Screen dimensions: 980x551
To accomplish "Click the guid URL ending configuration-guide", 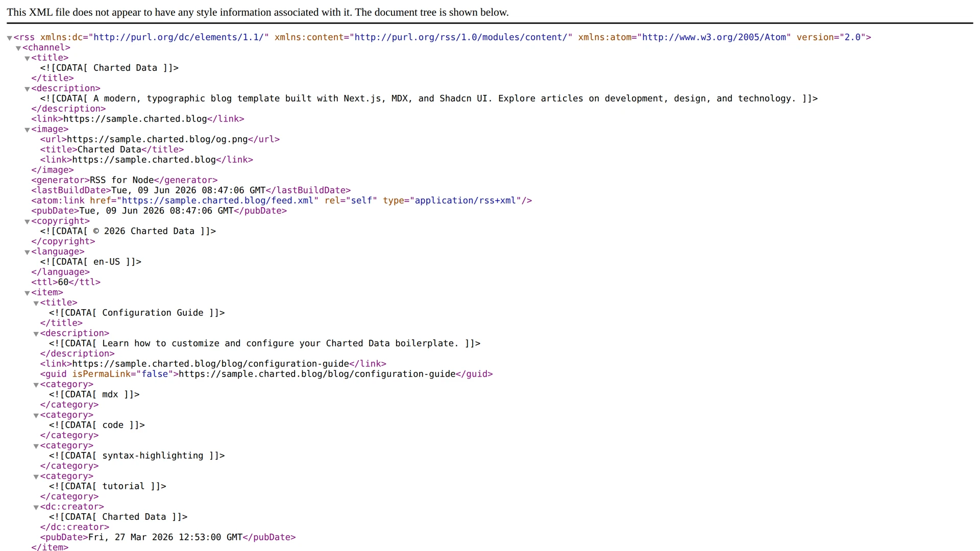I will [317, 374].
